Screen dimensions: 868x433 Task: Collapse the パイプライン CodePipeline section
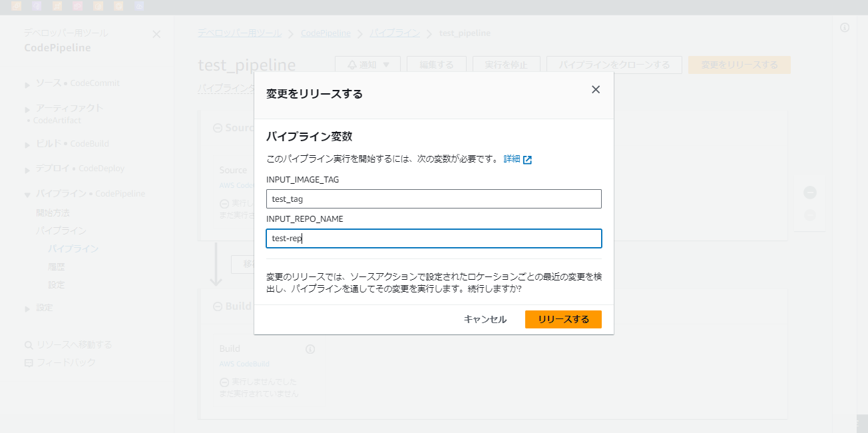pos(27,195)
